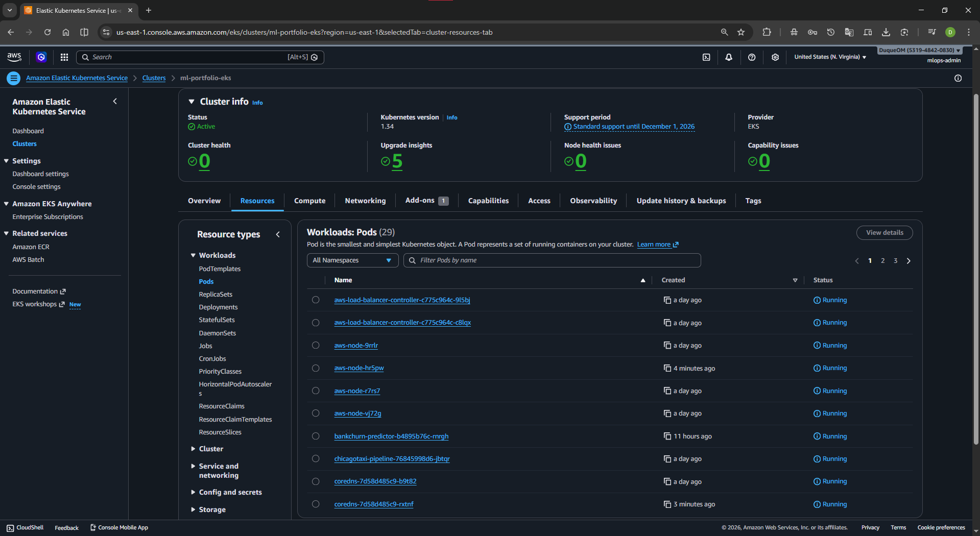Select the aws-node-9rrlr pod radio button
Image resolution: width=980 pixels, height=536 pixels.
click(316, 346)
